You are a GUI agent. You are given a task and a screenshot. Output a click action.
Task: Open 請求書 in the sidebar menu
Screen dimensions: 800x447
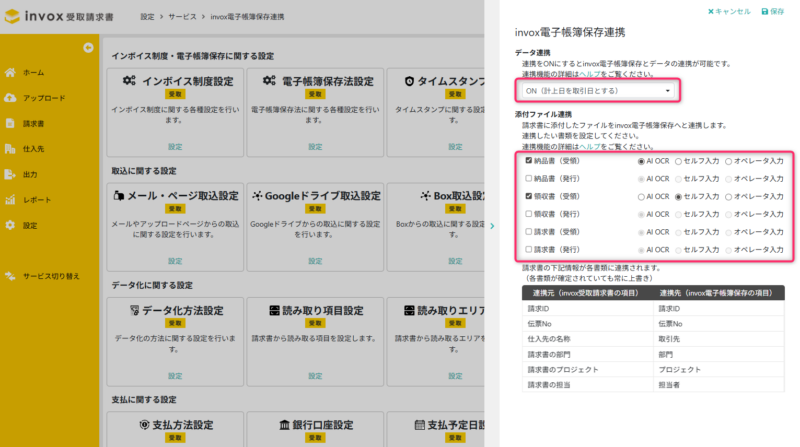[x=34, y=123]
